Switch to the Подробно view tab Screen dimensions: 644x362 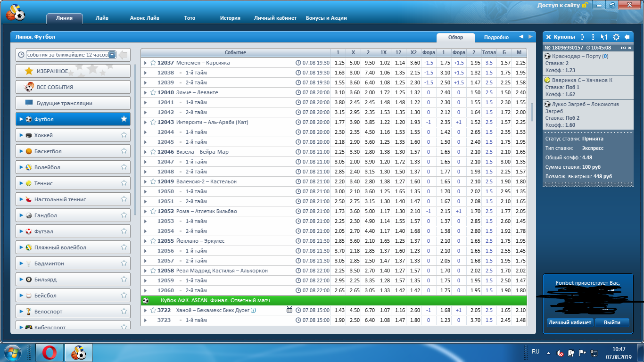click(x=496, y=37)
